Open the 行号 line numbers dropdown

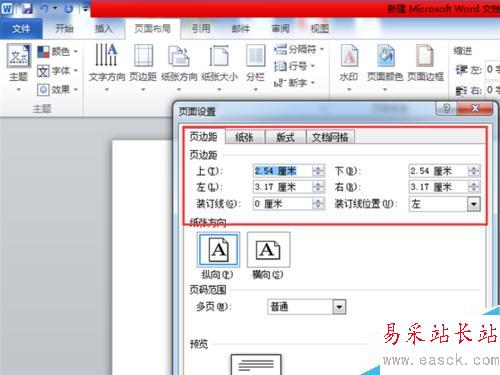click(x=295, y=66)
